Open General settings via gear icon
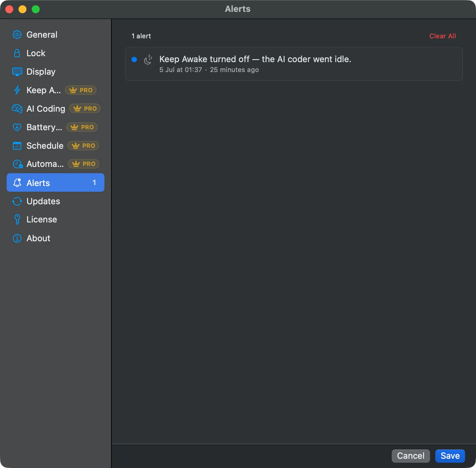Screen dimensions: 476x468 tap(17, 35)
